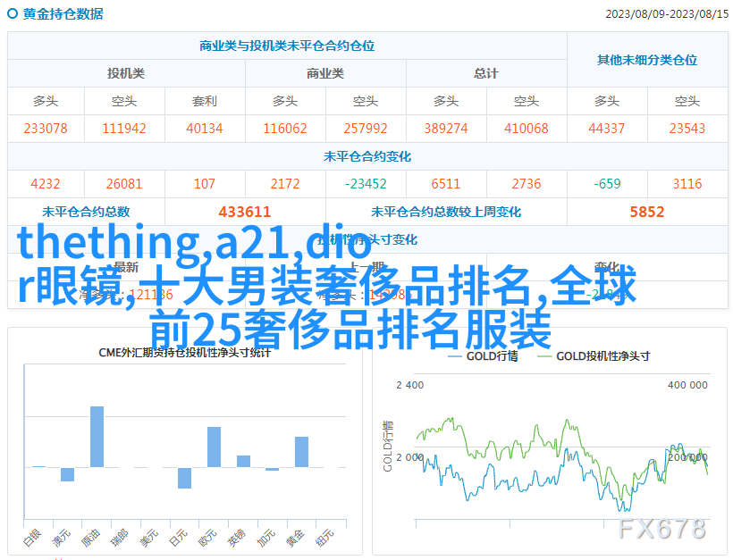Click the 原油 bar in the CME chart
The height and width of the screenshot is (560, 733).
click(97, 437)
